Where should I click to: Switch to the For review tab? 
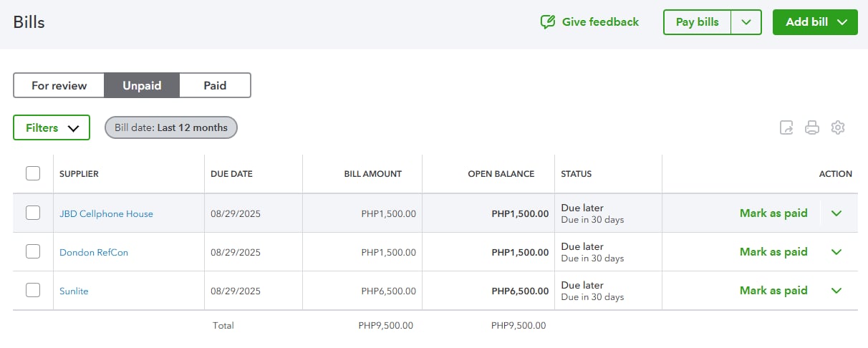pyautogui.click(x=59, y=85)
